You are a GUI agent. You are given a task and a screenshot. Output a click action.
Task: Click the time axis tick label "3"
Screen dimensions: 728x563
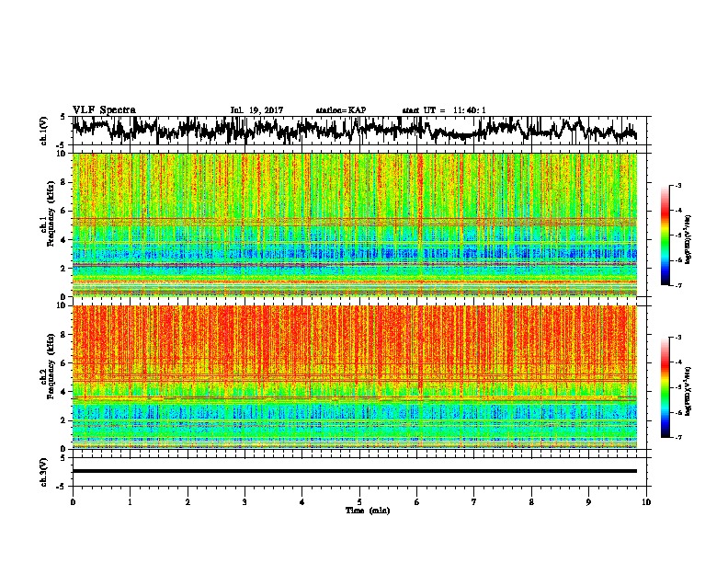click(x=245, y=502)
